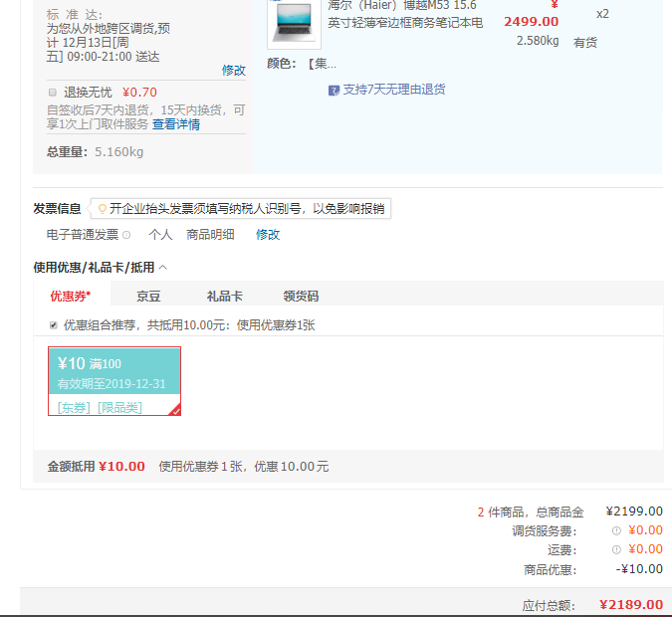Click the 修改 link under delivery time
Image resolution: width=672 pixels, height=617 pixels.
(234, 71)
